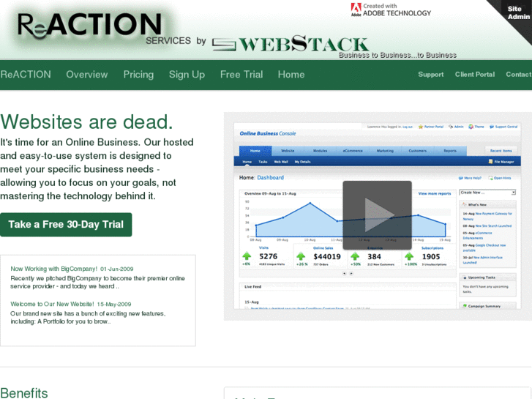Image resolution: width=532 pixels, height=399 pixels.
Task: Click View more reports link
Action: click(435, 193)
